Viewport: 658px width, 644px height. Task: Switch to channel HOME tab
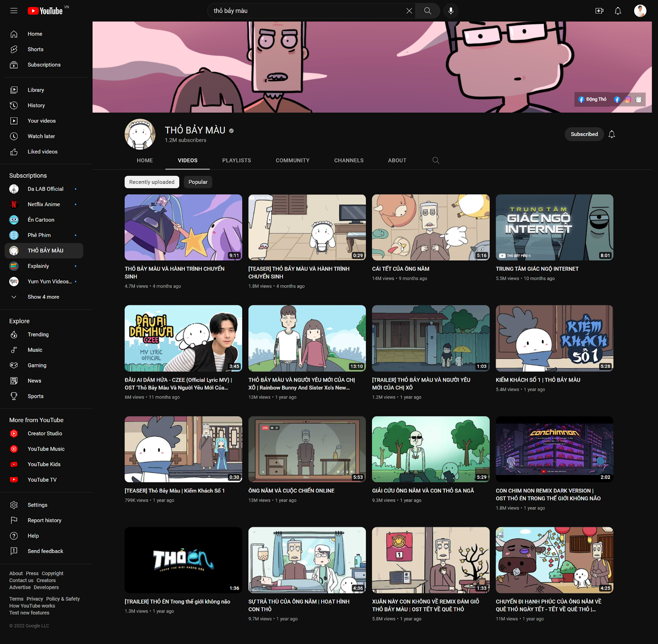tap(145, 160)
